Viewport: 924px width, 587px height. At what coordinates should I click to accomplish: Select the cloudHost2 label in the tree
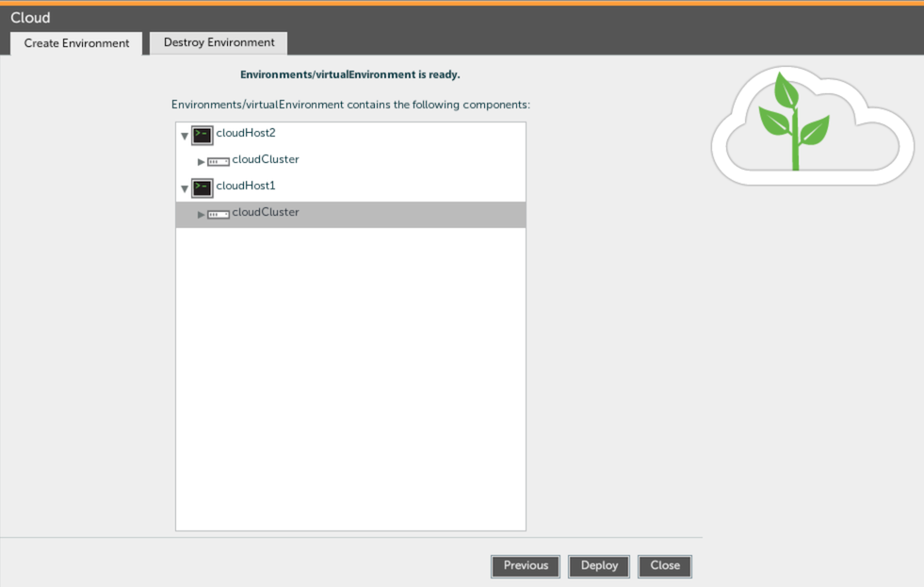tap(246, 133)
